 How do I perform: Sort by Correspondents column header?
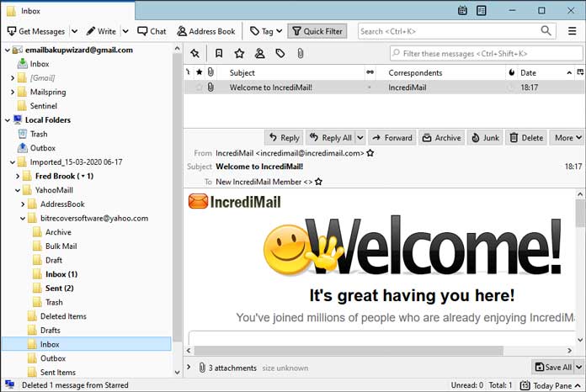click(x=415, y=73)
